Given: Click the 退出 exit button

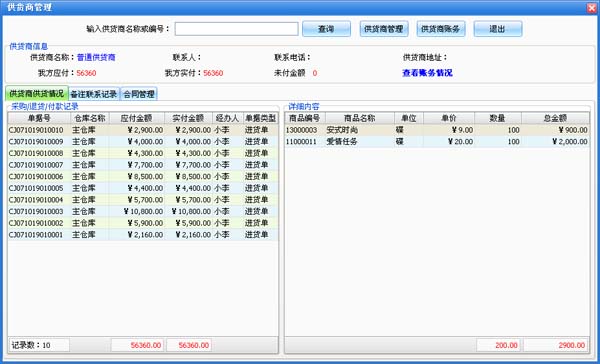Looking at the screenshot, I should coord(498,29).
